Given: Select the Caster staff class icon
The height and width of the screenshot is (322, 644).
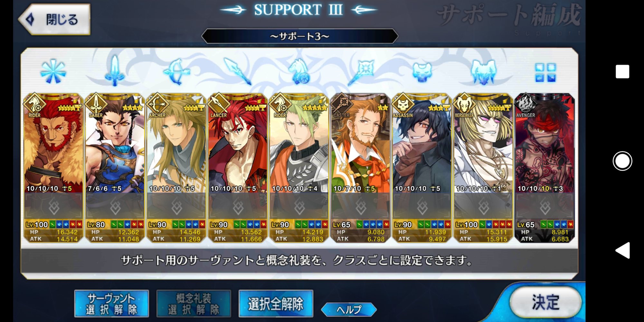Looking at the screenshot, I should click(361, 71).
